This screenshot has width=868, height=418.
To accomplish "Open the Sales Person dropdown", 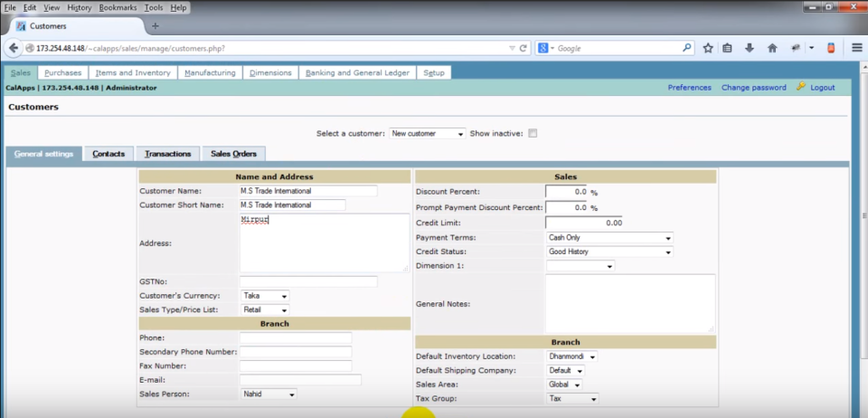I will coord(269,394).
